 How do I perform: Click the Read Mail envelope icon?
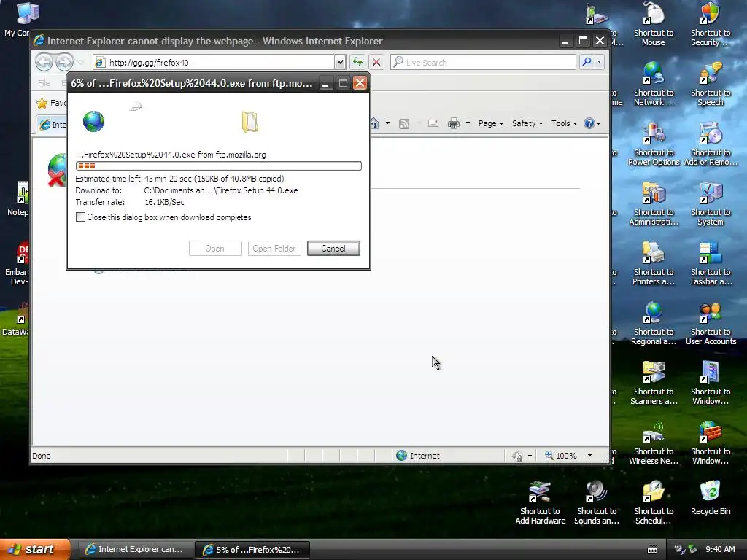433,123
